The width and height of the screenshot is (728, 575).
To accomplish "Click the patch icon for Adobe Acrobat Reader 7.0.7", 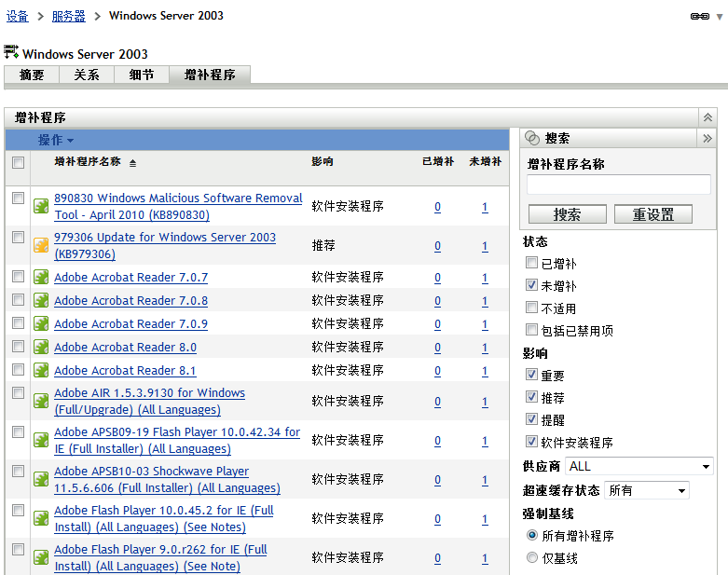I will pyautogui.click(x=41, y=277).
